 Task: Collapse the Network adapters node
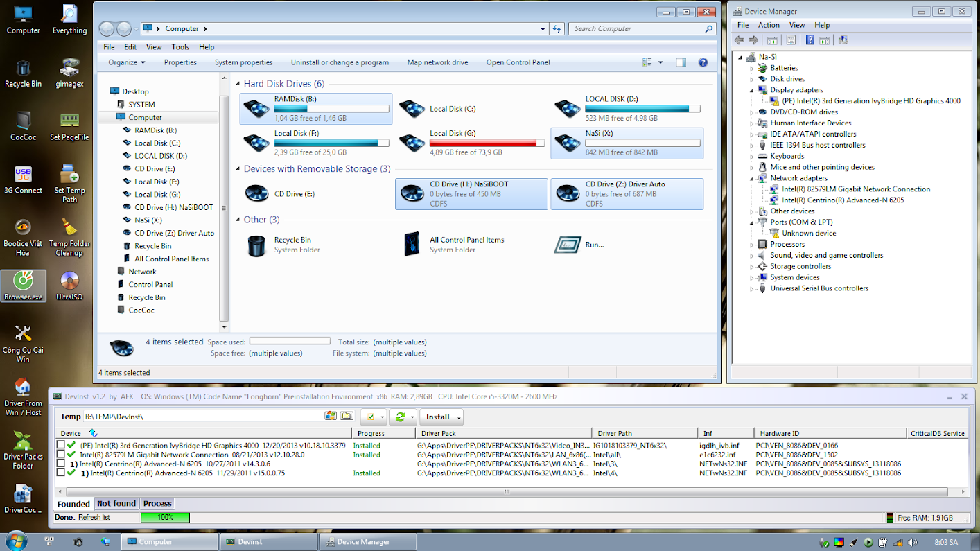click(752, 178)
